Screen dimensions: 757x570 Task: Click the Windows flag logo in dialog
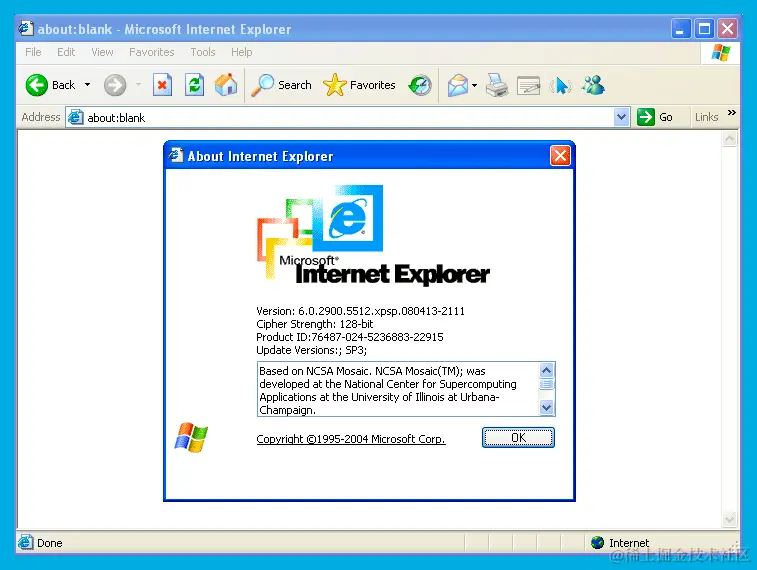(191, 437)
